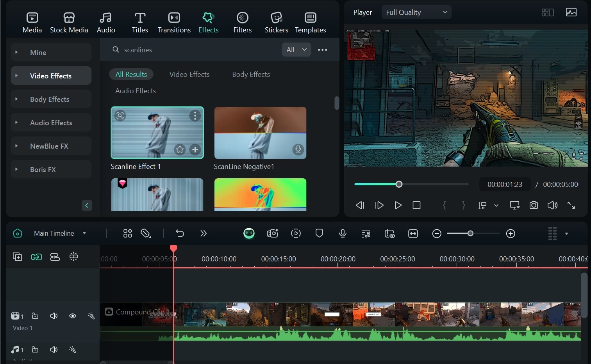
Task: Open the Main Timeline dropdown
Action: click(60, 233)
